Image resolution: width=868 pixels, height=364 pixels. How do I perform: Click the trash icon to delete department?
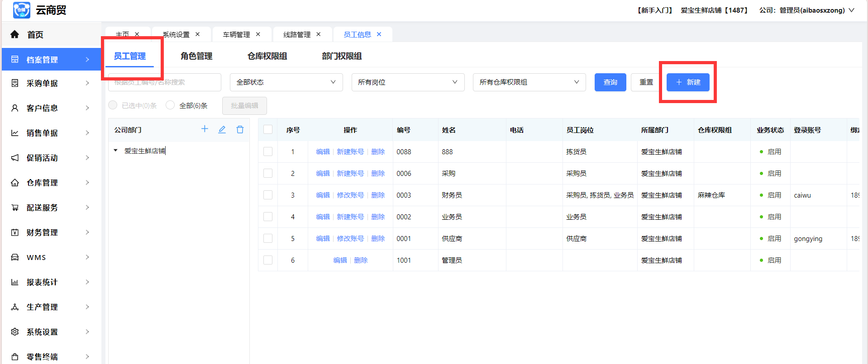(x=240, y=130)
